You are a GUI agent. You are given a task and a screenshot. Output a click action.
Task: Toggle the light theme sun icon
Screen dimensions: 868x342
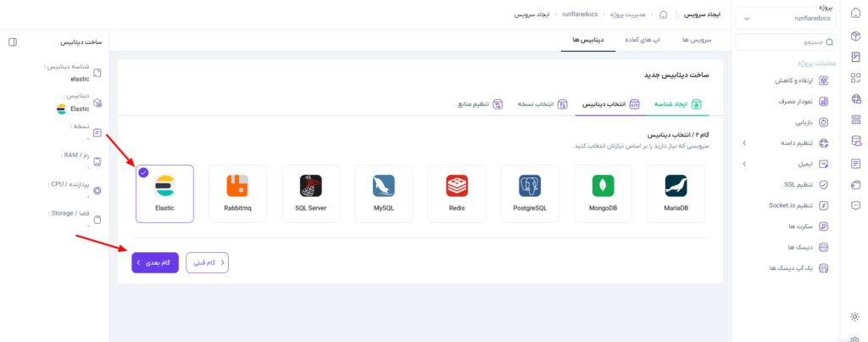click(854, 317)
